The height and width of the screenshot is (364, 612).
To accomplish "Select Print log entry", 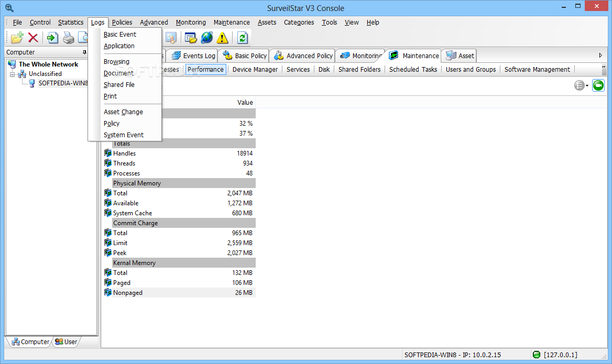I will 110,96.
